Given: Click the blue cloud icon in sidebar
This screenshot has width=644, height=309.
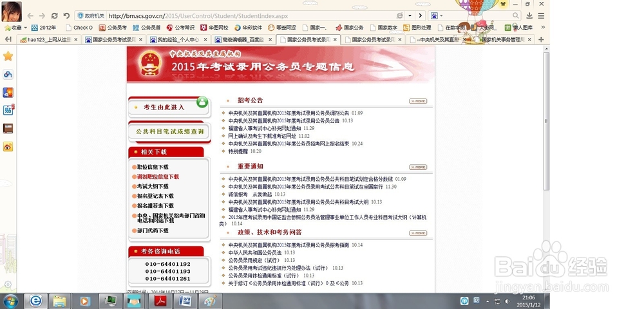Looking at the screenshot, I should tap(8, 74).
